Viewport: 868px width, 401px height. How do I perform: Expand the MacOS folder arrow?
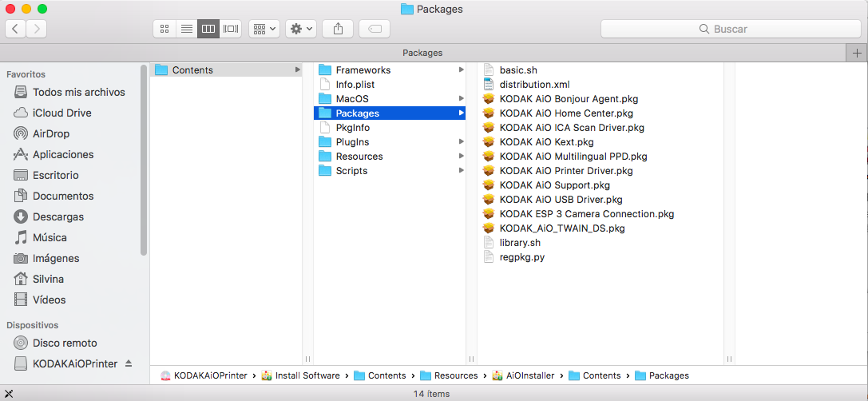461,98
